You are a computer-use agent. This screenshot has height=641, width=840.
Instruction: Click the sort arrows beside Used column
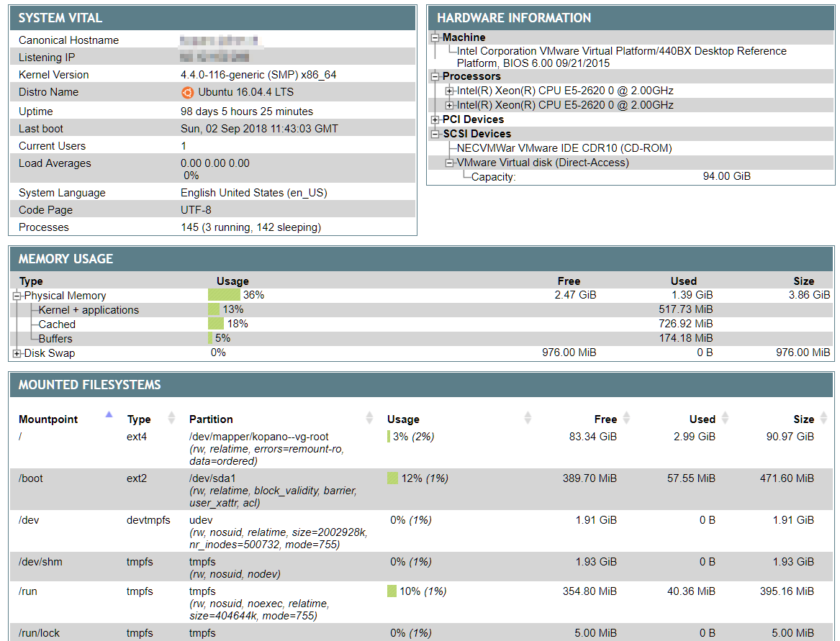(725, 418)
